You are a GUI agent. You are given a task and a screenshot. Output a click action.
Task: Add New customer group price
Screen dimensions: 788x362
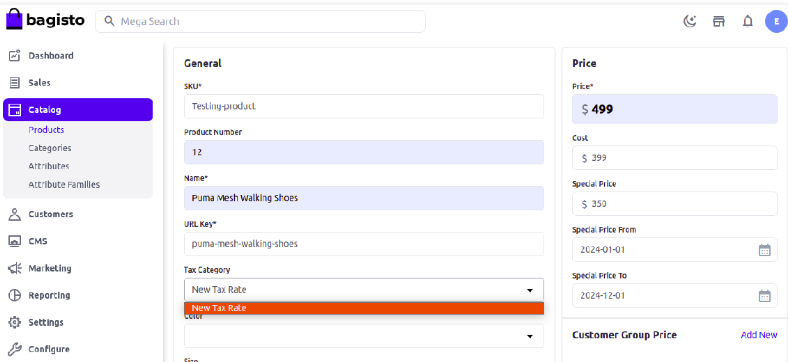click(x=759, y=335)
